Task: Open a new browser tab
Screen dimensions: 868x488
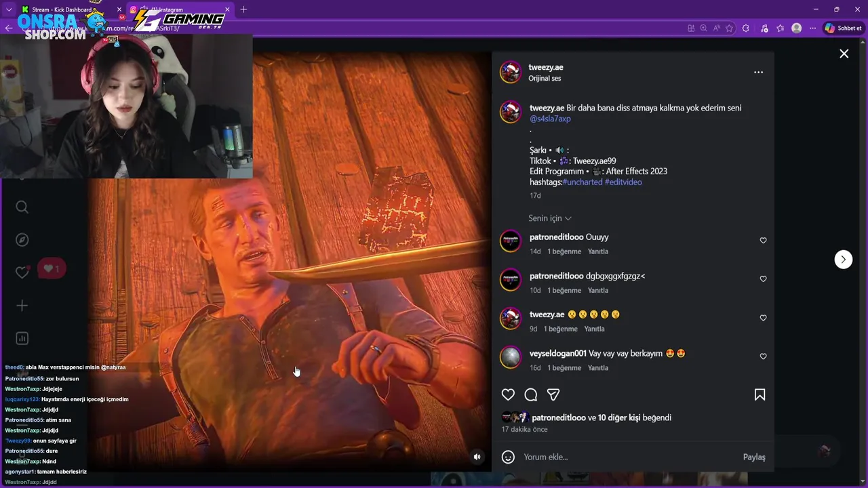Action: click(x=243, y=9)
